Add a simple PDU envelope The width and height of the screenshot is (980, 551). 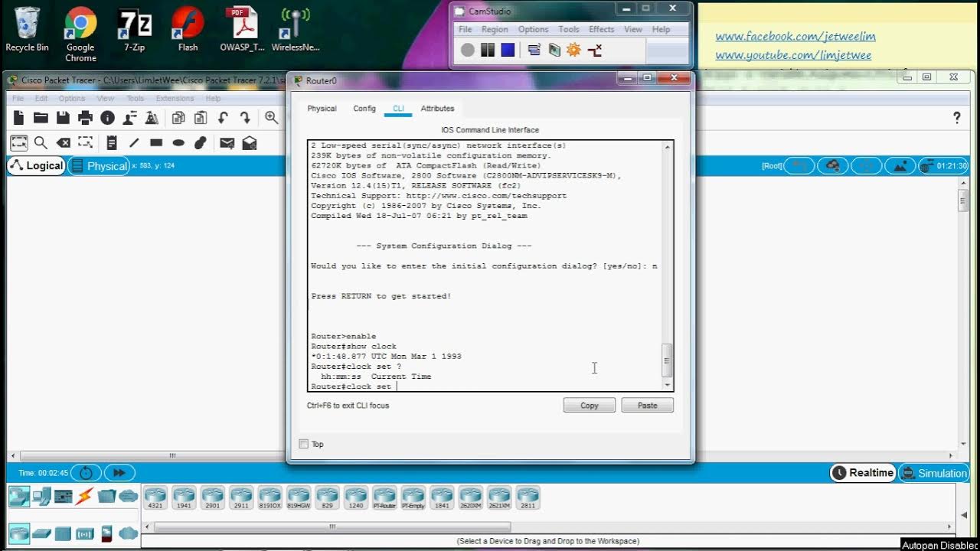pos(227,143)
